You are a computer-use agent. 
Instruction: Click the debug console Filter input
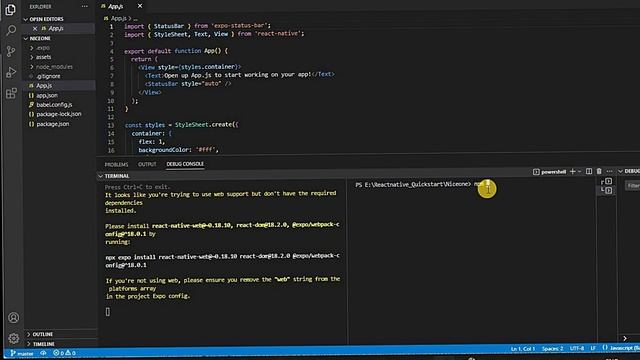coord(633,186)
